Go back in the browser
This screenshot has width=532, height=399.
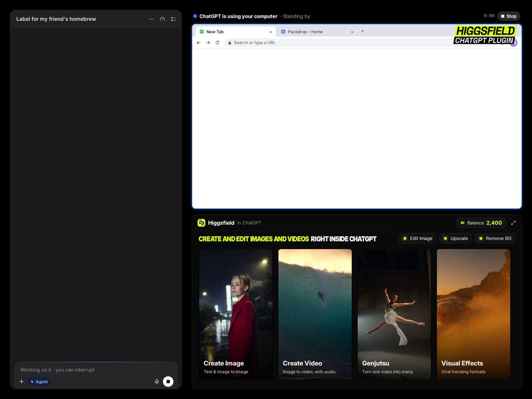click(x=199, y=43)
